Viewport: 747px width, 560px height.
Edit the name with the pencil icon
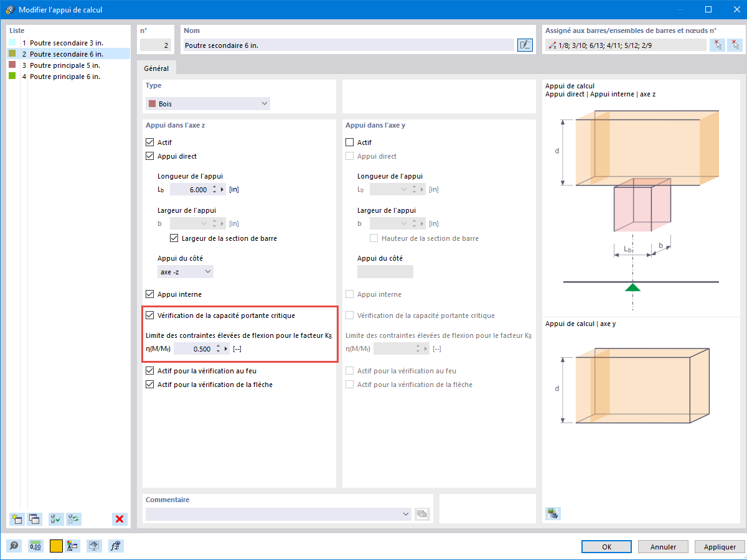[525, 45]
